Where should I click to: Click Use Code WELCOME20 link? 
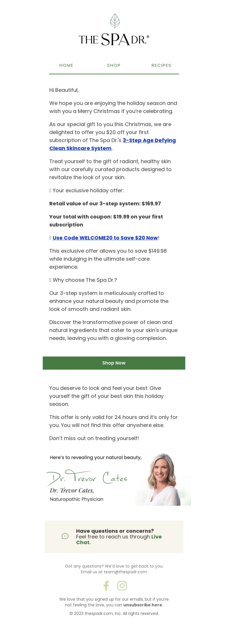point(105,238)
